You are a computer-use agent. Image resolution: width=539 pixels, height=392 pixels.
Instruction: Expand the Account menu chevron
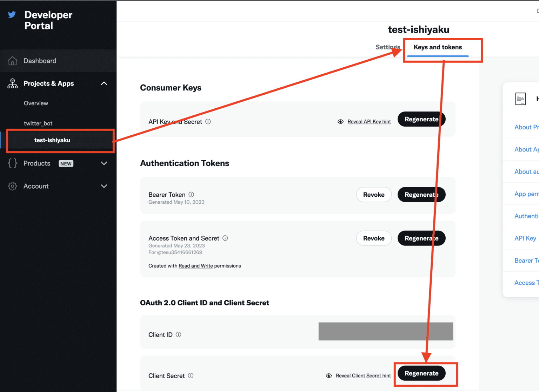[x=104, y=186]
